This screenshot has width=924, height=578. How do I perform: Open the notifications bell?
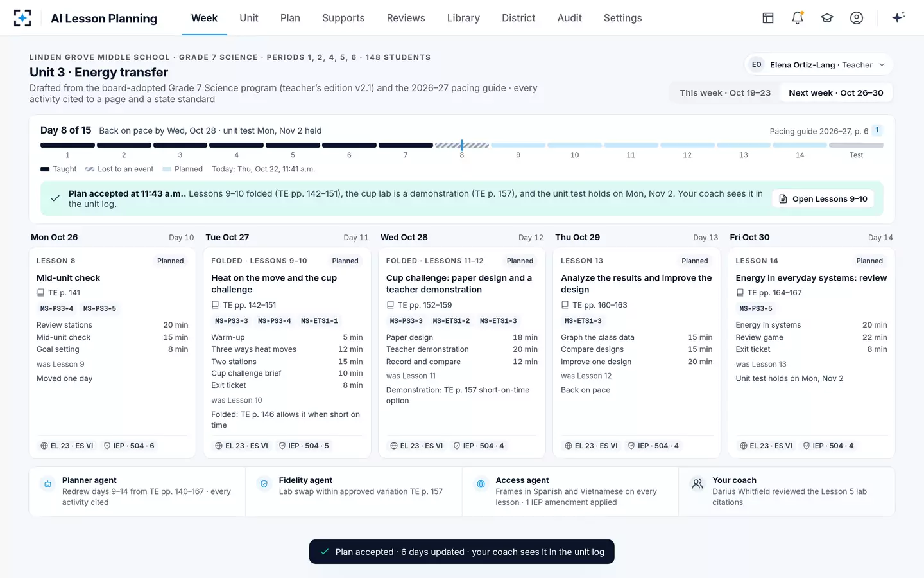[x=798, y=18]
